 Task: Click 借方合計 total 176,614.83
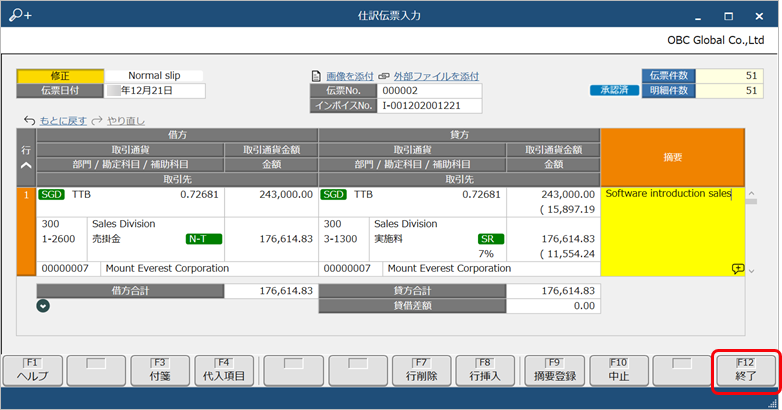point(271,291)
